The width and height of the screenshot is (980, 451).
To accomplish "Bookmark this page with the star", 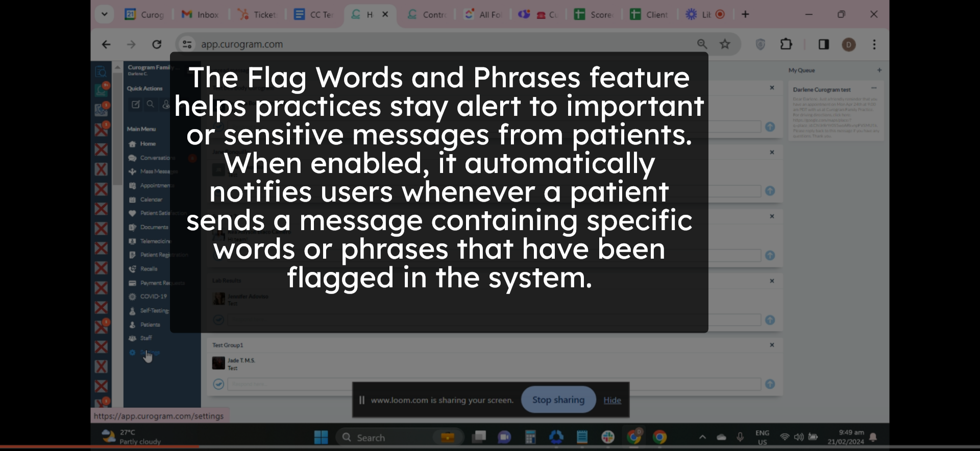I will coord(725,44).
